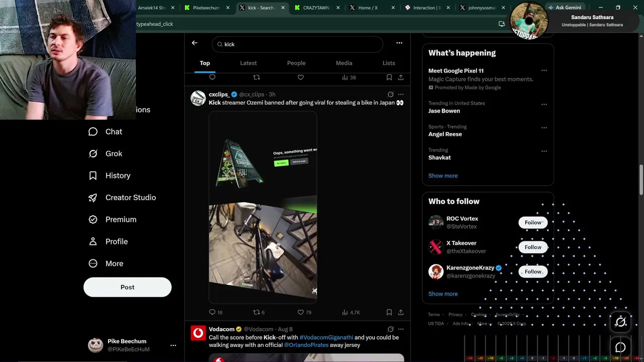Open Ask Gemini in the browser

565,8
